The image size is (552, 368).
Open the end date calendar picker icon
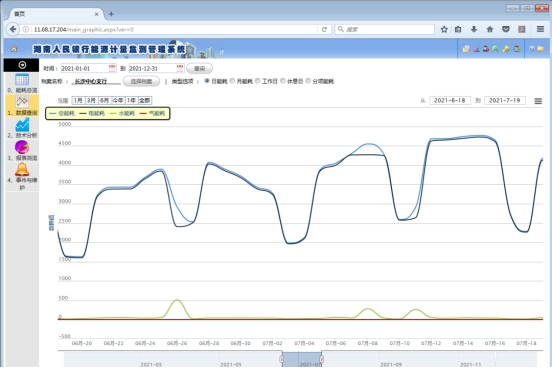tap(180, 68)
